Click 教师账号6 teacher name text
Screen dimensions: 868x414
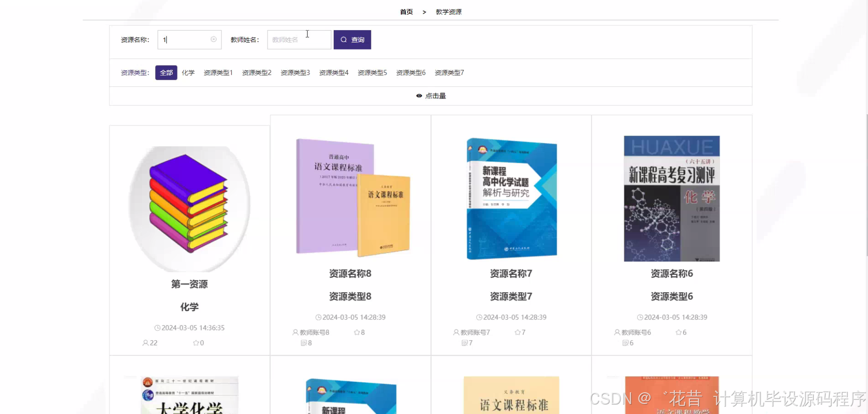(x=636, y=332)
